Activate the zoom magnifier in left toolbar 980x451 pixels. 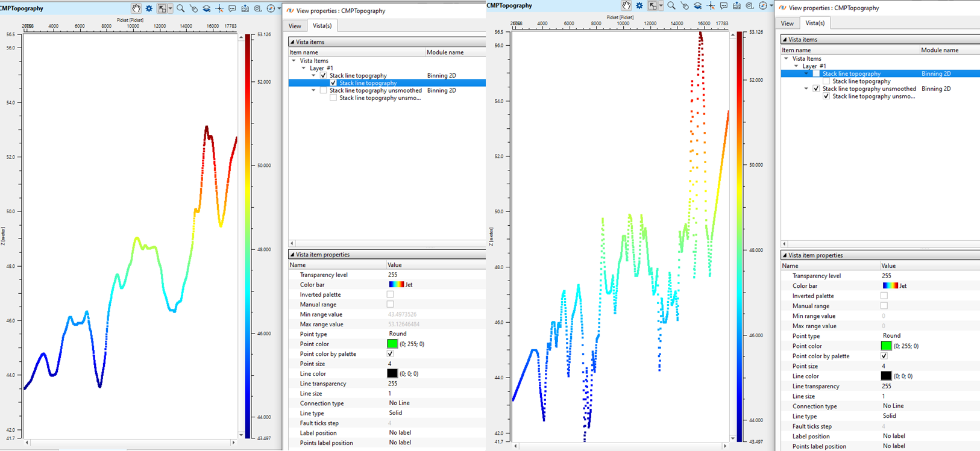pyautogui.click(x=180, y=8)
